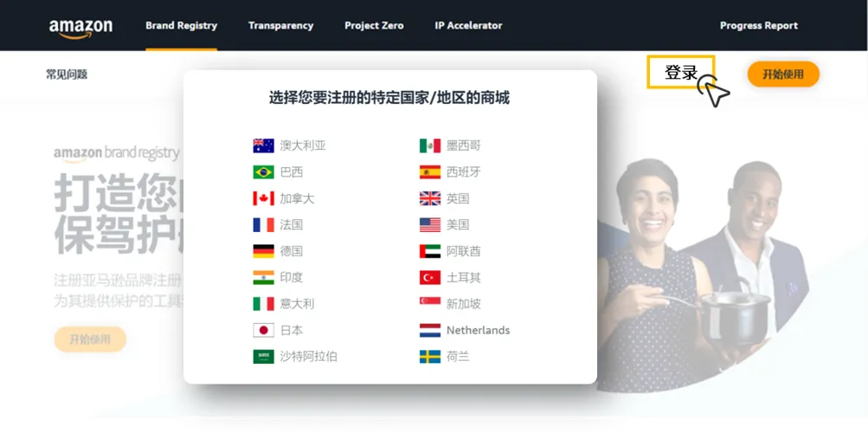Open the Progress Report menu item

tap(758, 25)
